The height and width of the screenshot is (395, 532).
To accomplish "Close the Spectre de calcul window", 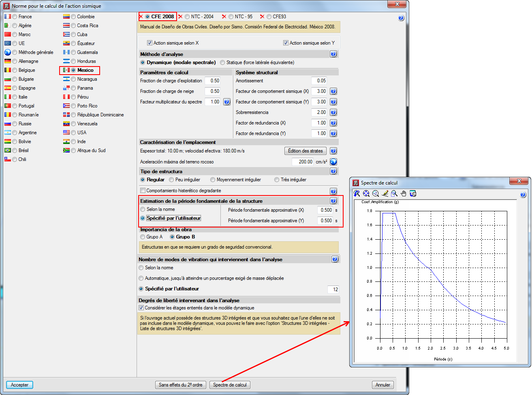I will point(519,181).
